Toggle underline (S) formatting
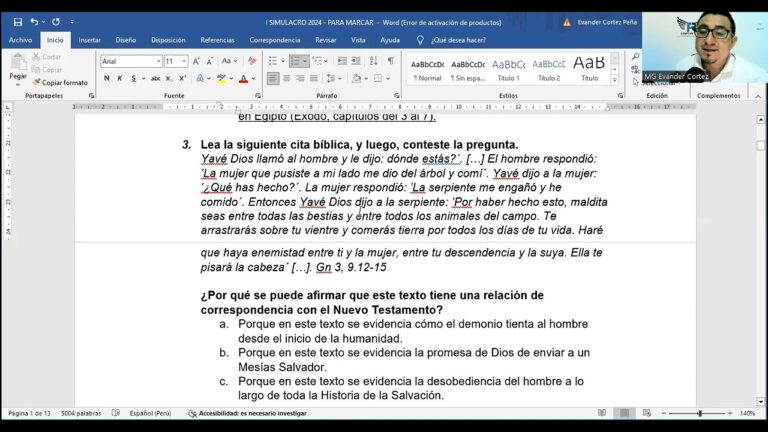The height and width of the screenshot is (432, 768). coord(133,78)
